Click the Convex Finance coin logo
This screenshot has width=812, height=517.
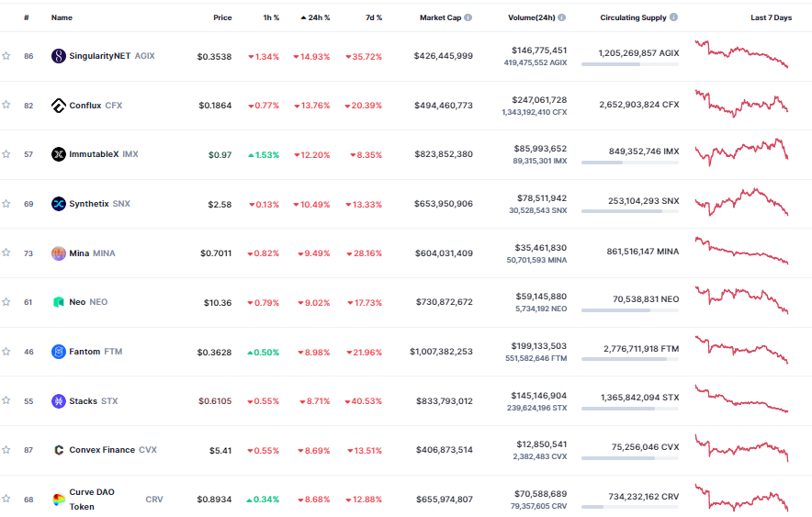click(59, 450)
